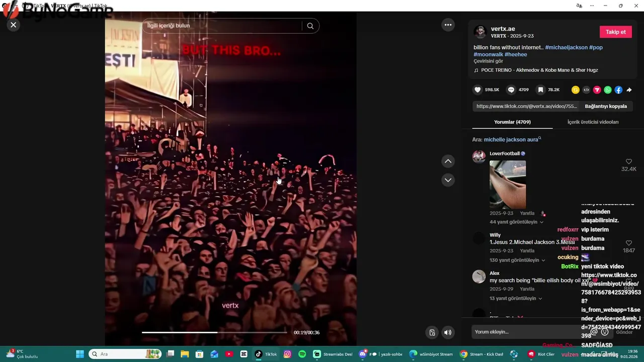Expand '13 yanıt görüntüleyin' replies

click(516, 299)
